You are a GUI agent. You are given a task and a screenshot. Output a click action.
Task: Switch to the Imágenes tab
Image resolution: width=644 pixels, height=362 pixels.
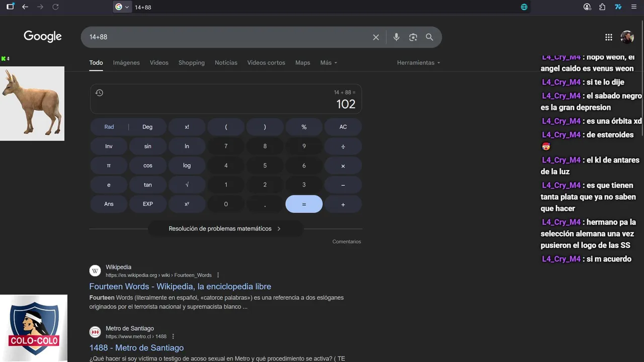126,63
